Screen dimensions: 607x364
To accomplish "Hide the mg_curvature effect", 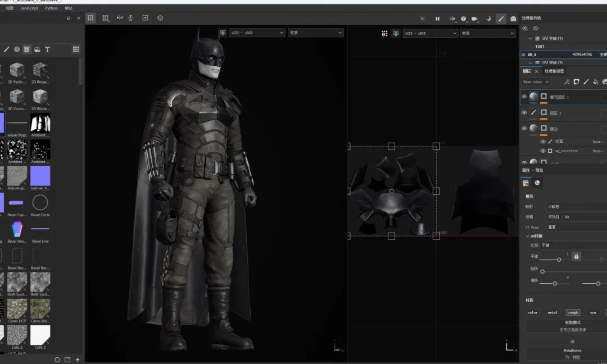I will [x=543, y=151].
